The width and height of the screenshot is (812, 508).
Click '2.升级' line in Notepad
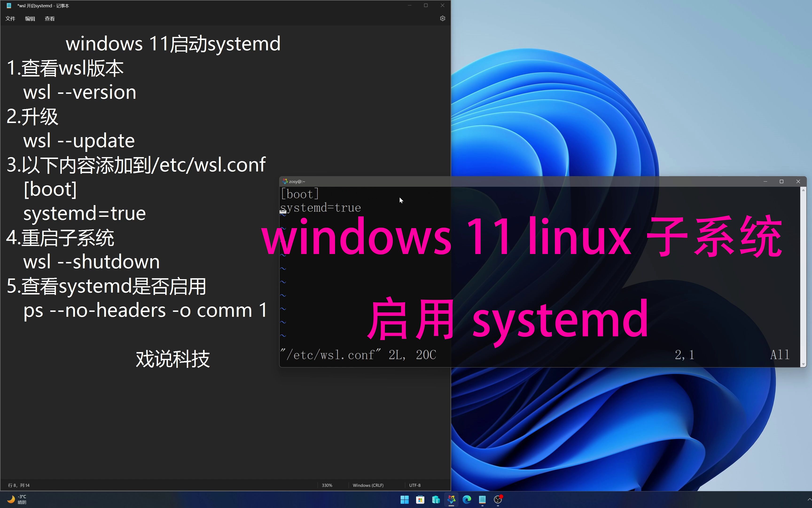point(32,117)
